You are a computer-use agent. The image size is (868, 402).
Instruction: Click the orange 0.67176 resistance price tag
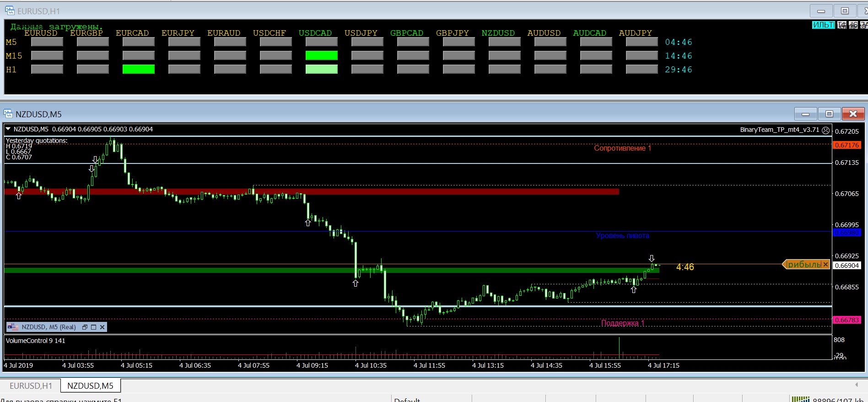(847, 145)
